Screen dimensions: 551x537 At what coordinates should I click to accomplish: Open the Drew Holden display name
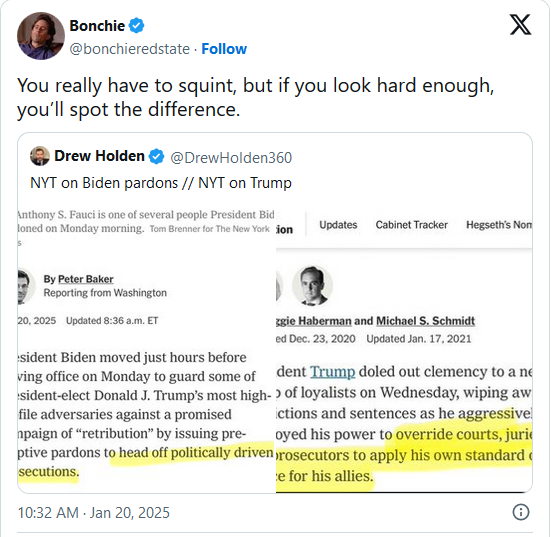[x=99, y=156]
